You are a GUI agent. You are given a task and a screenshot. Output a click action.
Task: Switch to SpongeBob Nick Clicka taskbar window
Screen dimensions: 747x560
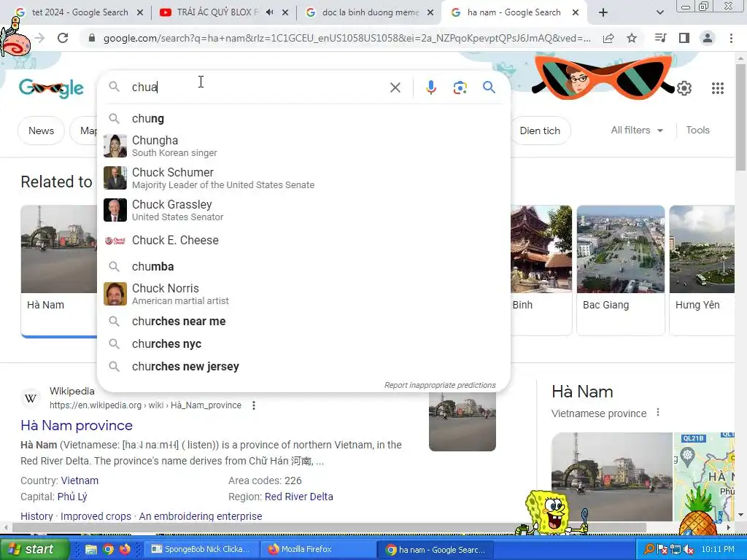(x=202, y=549)
